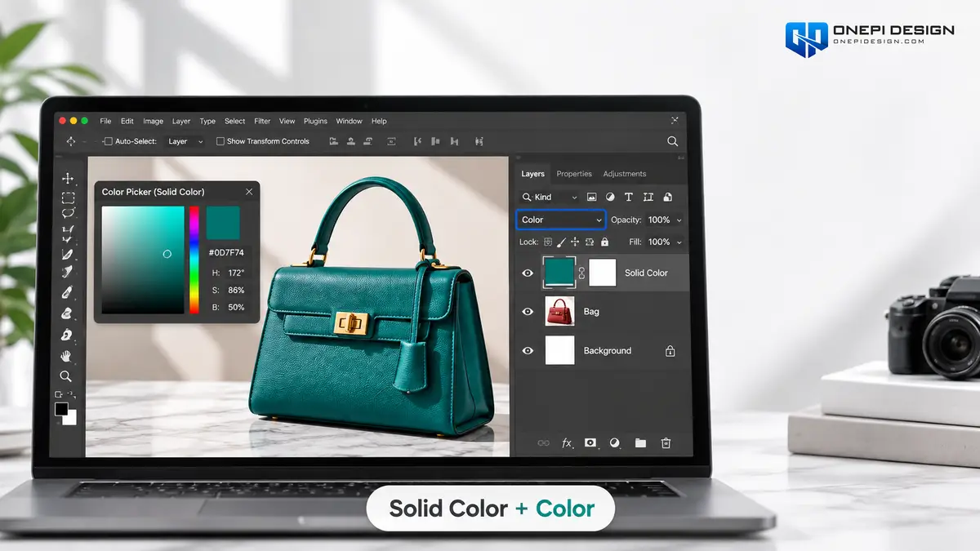Click the H value field showing 172°

pyautogui.click(x=235, y=273)
